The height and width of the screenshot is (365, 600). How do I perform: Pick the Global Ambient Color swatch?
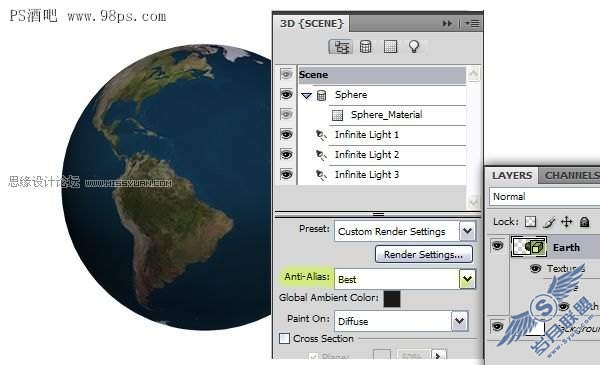[x=392, y=298]
